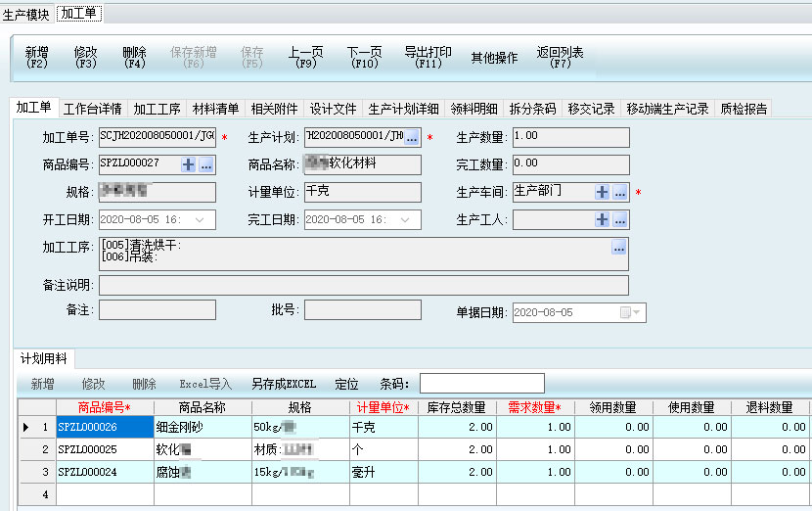
Task: Open the 质检报告 tab
Action: pos(744,109)
